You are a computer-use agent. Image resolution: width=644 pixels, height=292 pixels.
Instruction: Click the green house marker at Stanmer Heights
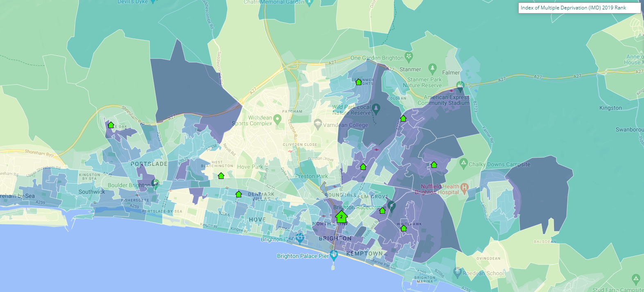coord(359,82)
